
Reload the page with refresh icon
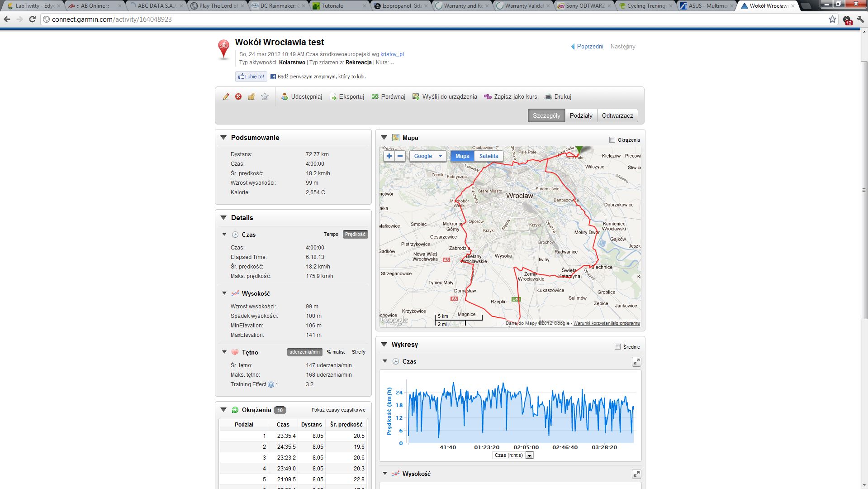32,19
